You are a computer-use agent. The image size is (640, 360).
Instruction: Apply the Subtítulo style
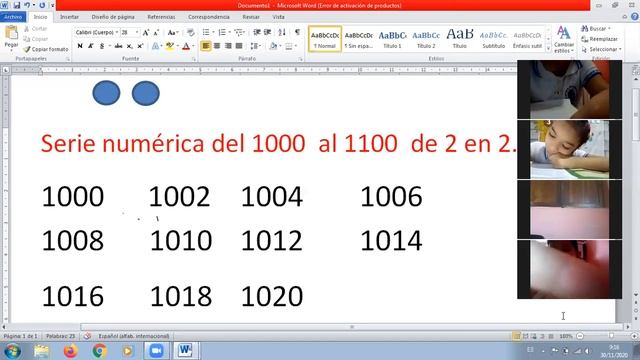click(493, 39)
